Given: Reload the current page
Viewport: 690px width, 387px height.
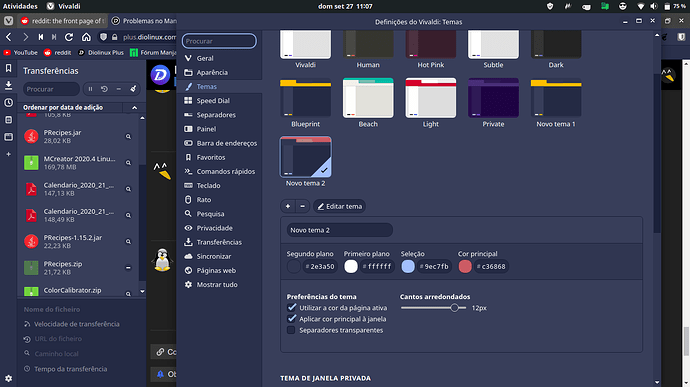Looking at the screenshot, I should [69, 37].
